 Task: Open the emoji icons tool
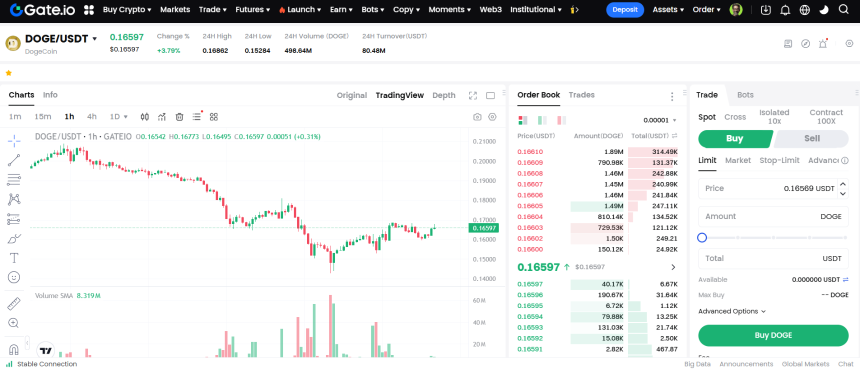[14, 277]
